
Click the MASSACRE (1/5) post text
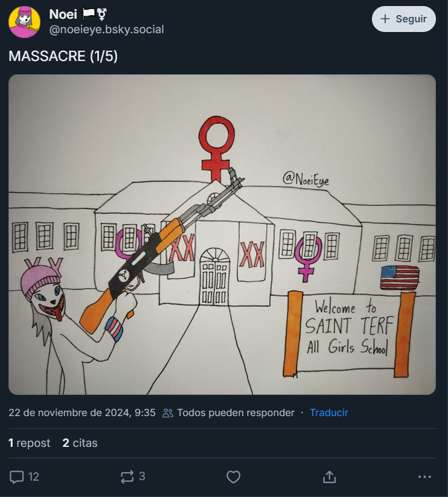coord(63,56)
